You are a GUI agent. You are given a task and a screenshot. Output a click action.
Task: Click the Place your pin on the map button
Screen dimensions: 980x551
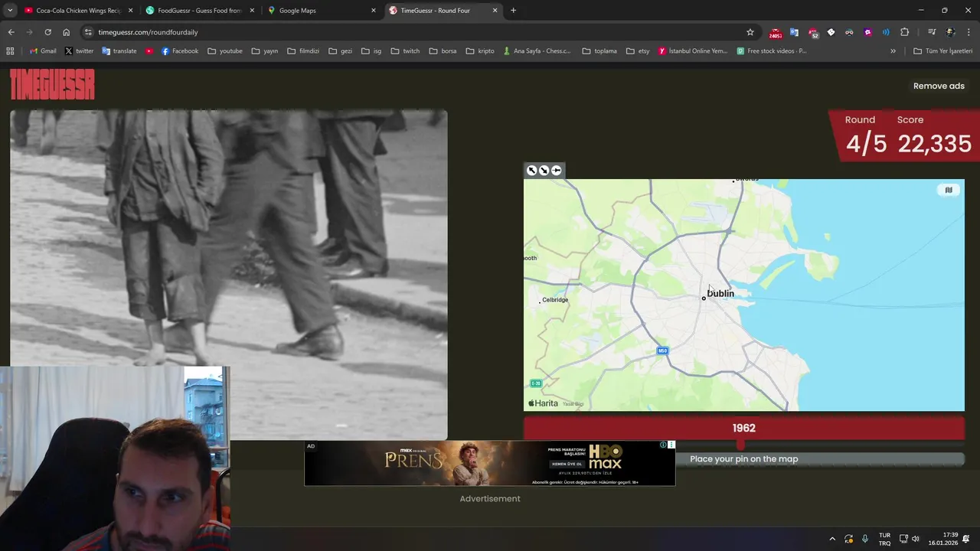coord(743,459)
